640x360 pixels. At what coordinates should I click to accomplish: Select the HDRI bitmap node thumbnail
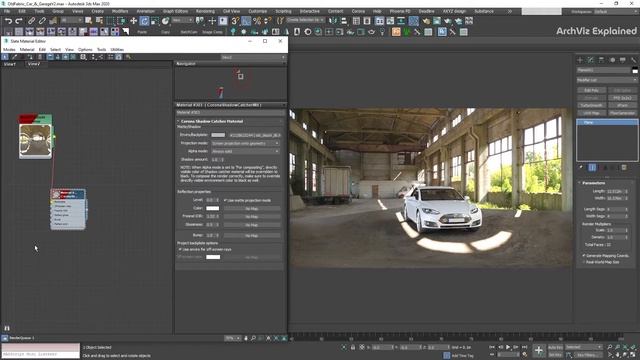(x=36, y=140)
